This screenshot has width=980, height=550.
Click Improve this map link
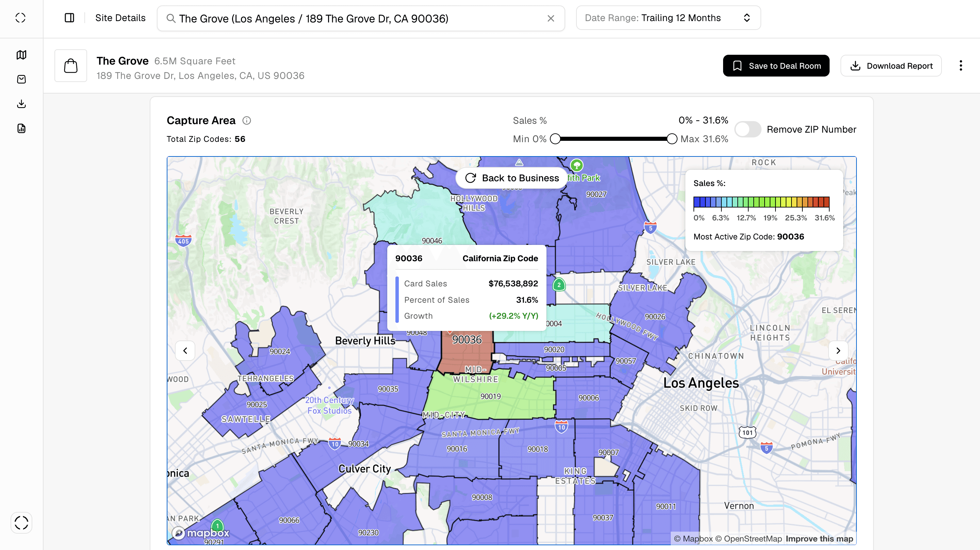pyautogui.click(x=819, y=538)
